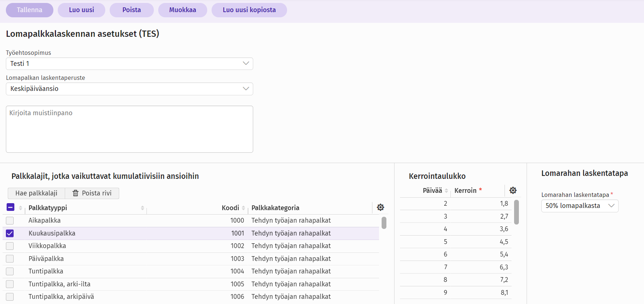Screen dimensions: 644x304
Task: Click Kerroin value 2,7
Action: point(504,216)
